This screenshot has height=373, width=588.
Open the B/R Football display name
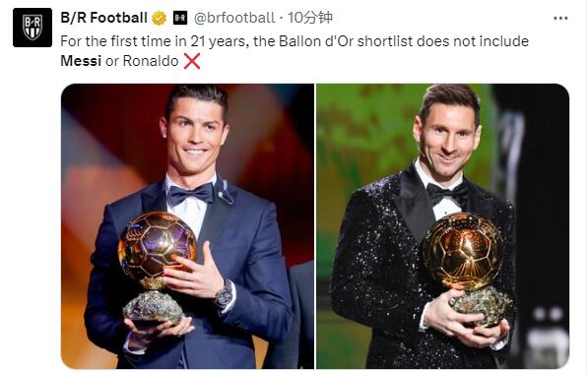click(103, 18)
